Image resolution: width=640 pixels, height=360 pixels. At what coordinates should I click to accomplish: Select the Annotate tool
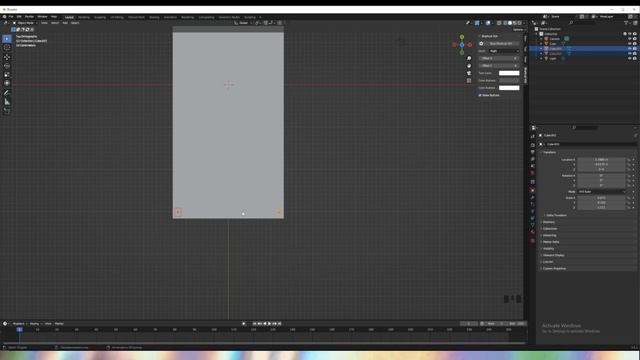(7, 93)
